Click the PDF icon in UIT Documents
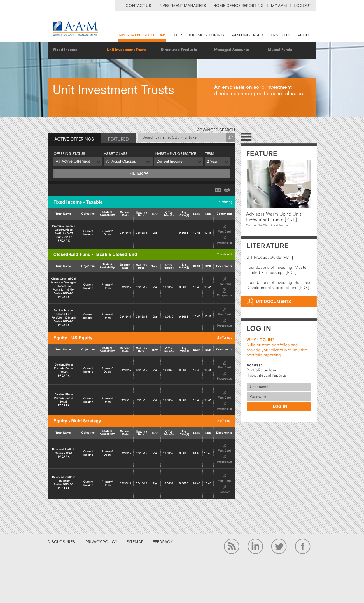 coord(250,301)
